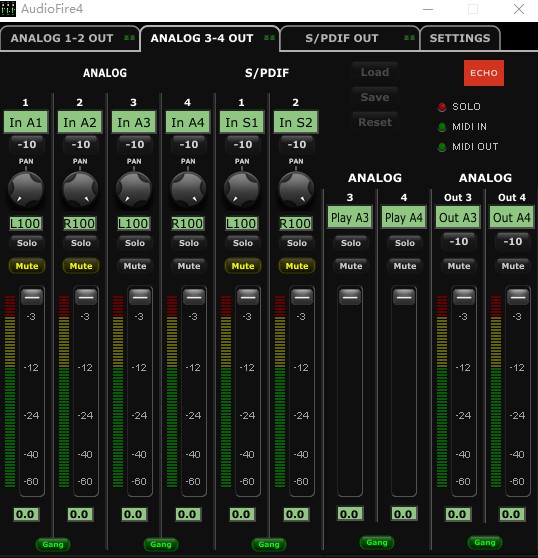Unmute the In S2 channel
The width and height of the screenshot is (538, 558).
click(297, 266)
